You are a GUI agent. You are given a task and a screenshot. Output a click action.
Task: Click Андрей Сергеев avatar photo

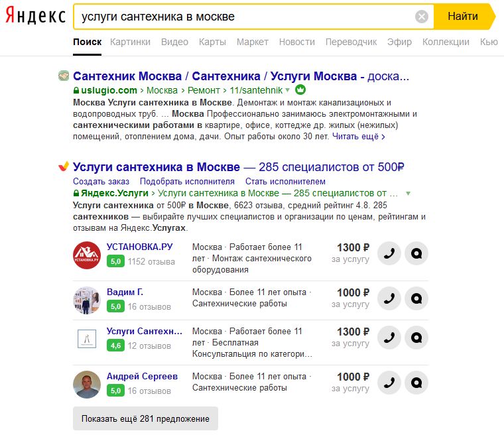click(87, 385)
